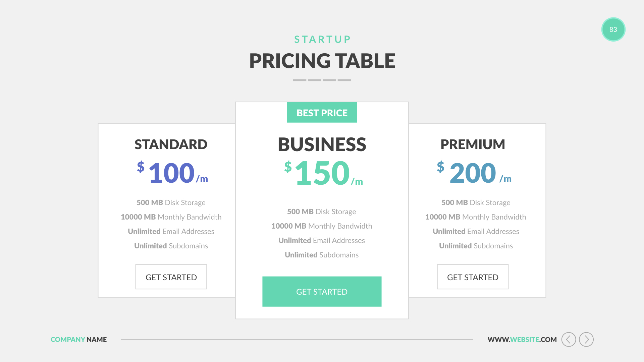Click the Business plan dollar sign
644x362 pixels.
[288, 167]
